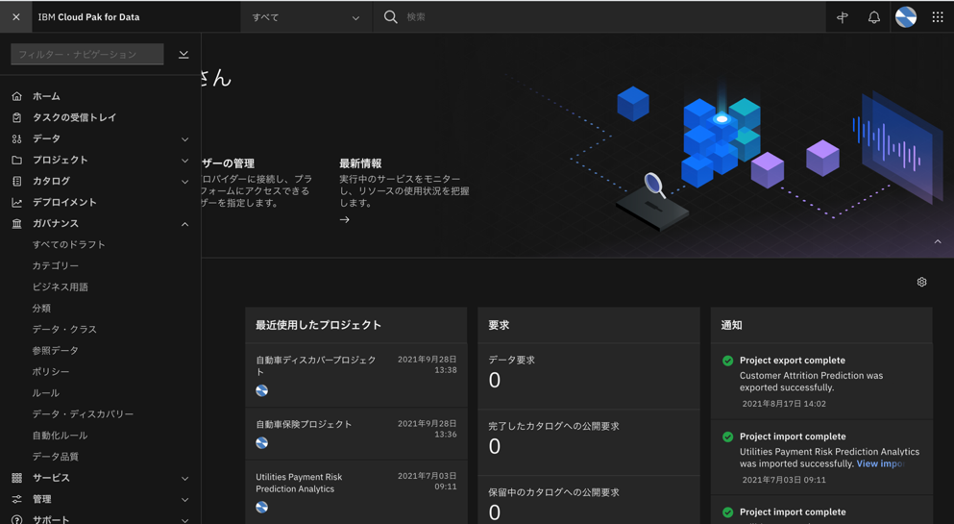Click IBM Cloud Pak for Data title
Image resolution: width=954 pixels, height=524 pixels.
(x=89, y=17)
